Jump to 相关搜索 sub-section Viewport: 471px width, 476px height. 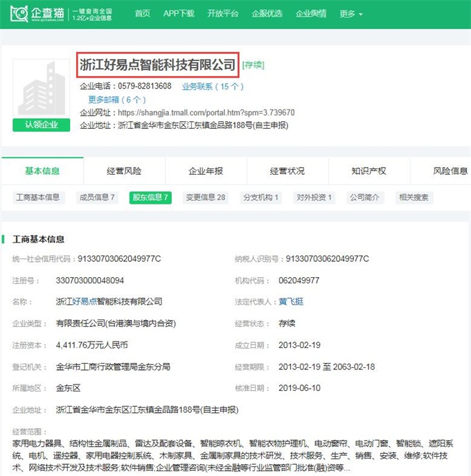click(414, 197)
